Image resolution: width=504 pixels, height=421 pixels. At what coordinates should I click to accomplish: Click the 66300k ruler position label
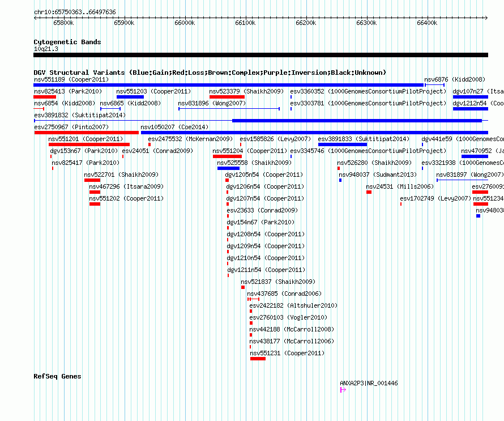pos(366,23)
